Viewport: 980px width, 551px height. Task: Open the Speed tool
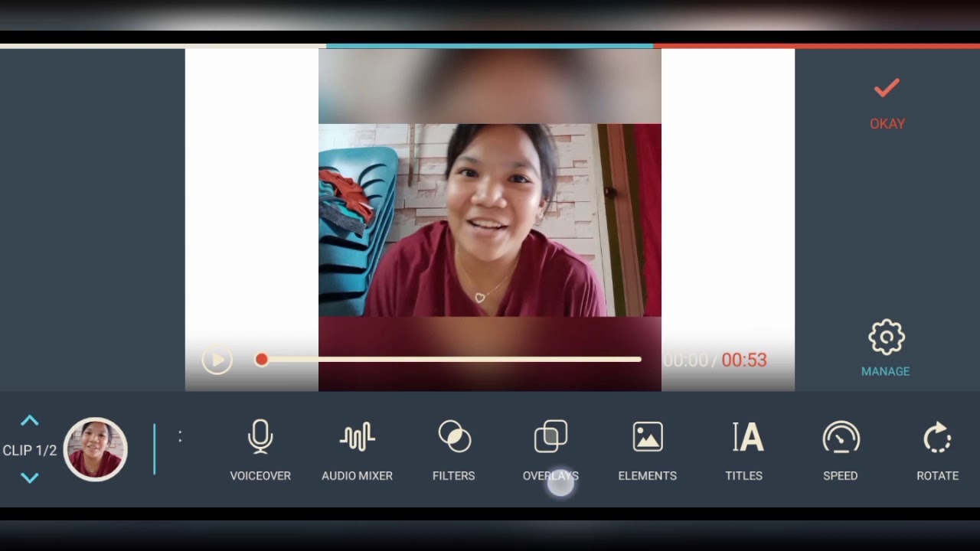click(841, 451)
